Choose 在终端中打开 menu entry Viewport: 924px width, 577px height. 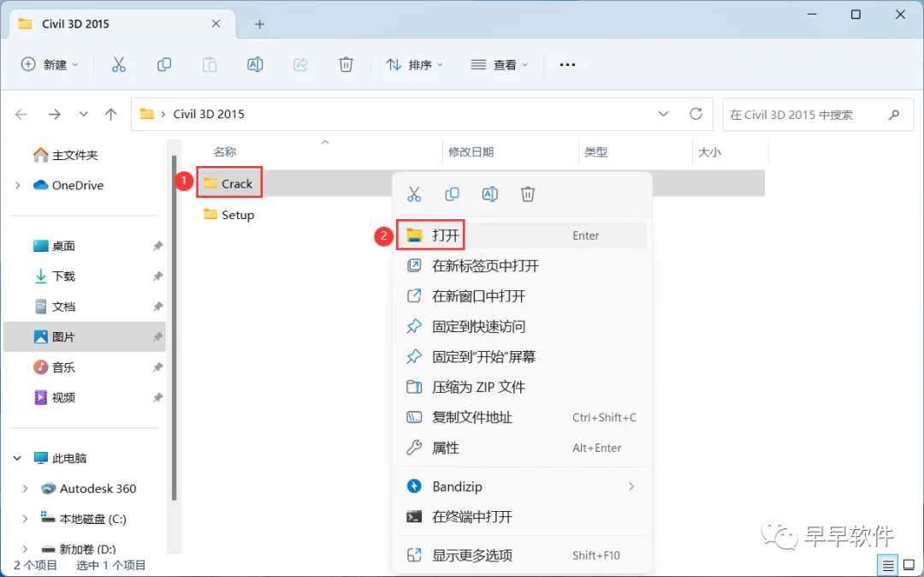coord(522,517)
